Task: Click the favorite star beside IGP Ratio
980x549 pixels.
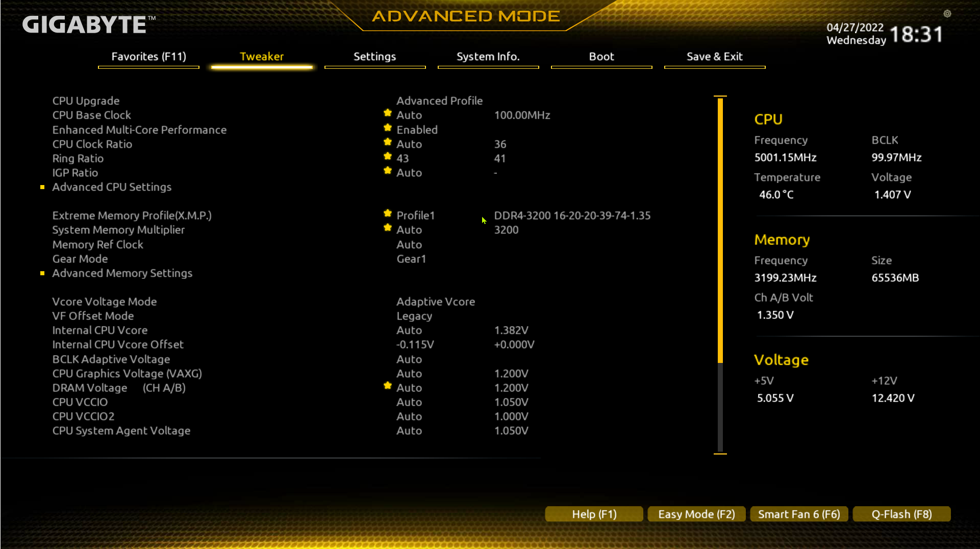Action: 388,170
